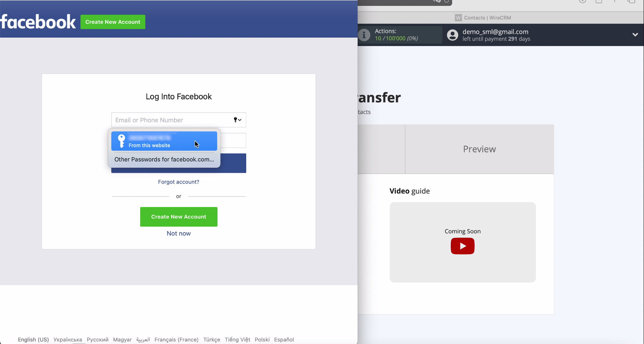Click the info icon beside Actions

364,35
